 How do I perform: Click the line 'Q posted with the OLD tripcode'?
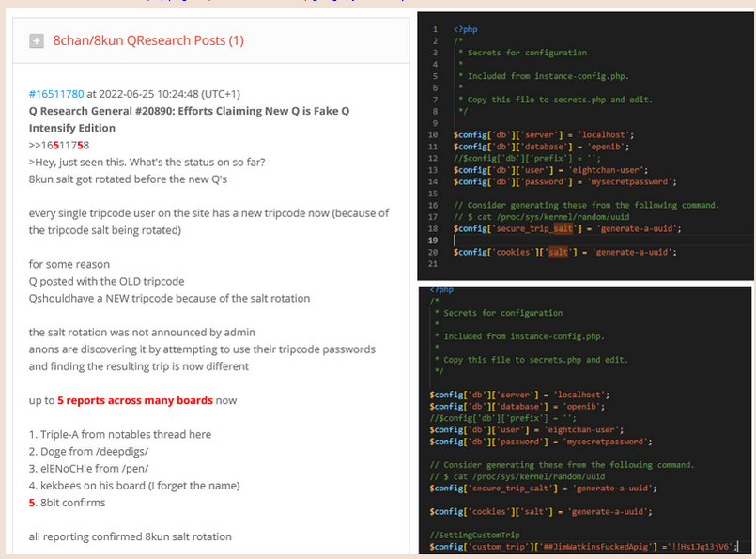click(x=106, y=281)
